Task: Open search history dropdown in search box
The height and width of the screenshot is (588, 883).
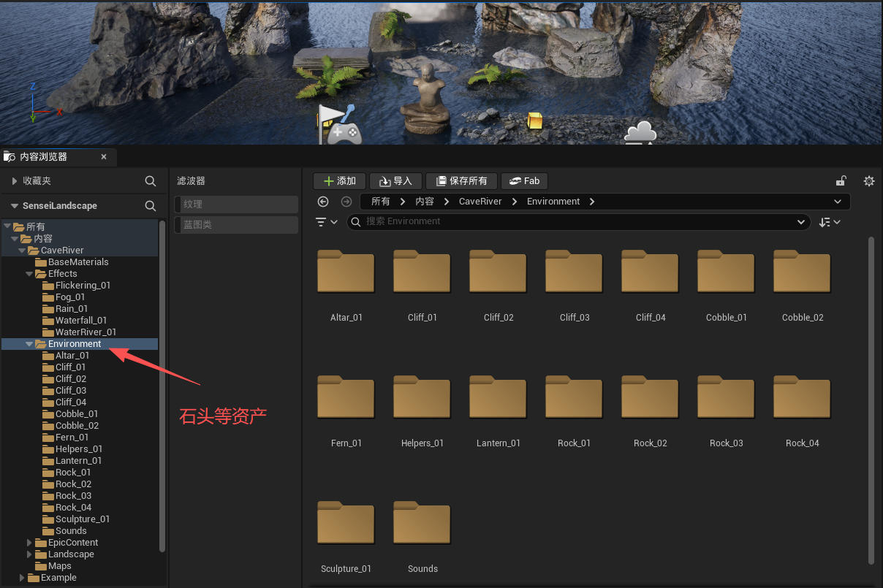Action: point(800,222)
